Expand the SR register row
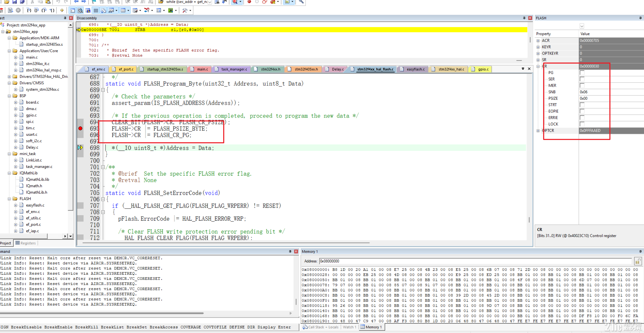 [x=538, y=60]
